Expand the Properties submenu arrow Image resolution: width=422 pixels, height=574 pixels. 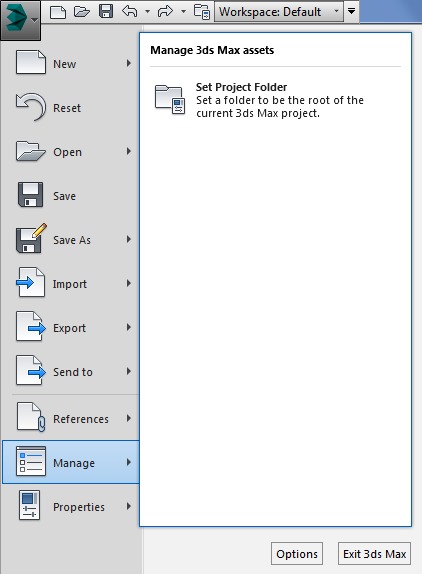point(128,506)
